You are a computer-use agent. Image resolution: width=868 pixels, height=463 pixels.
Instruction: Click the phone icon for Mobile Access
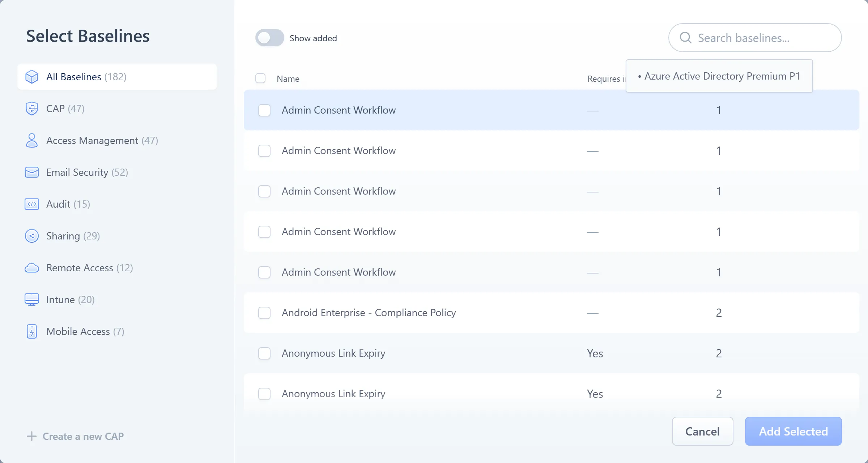point(32,331)
